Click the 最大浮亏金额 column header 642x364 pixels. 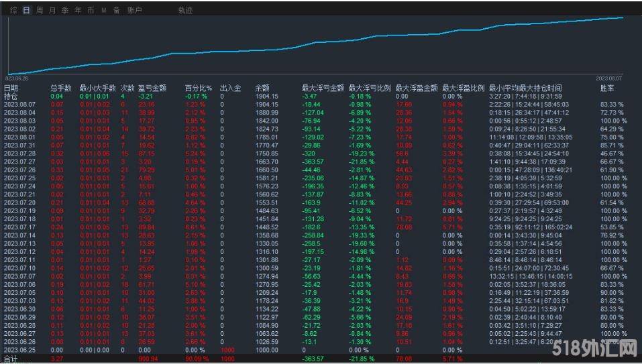(x=323, y=88)
